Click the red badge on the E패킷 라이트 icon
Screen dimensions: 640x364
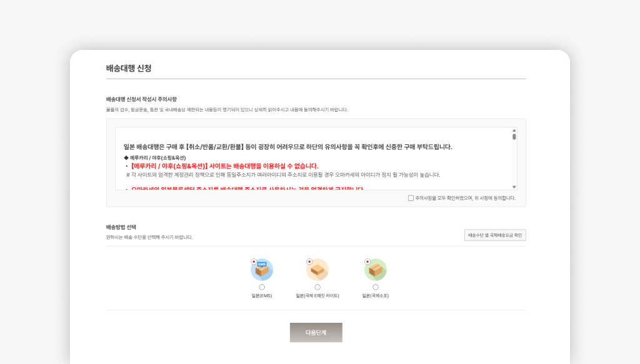point(310,262)
